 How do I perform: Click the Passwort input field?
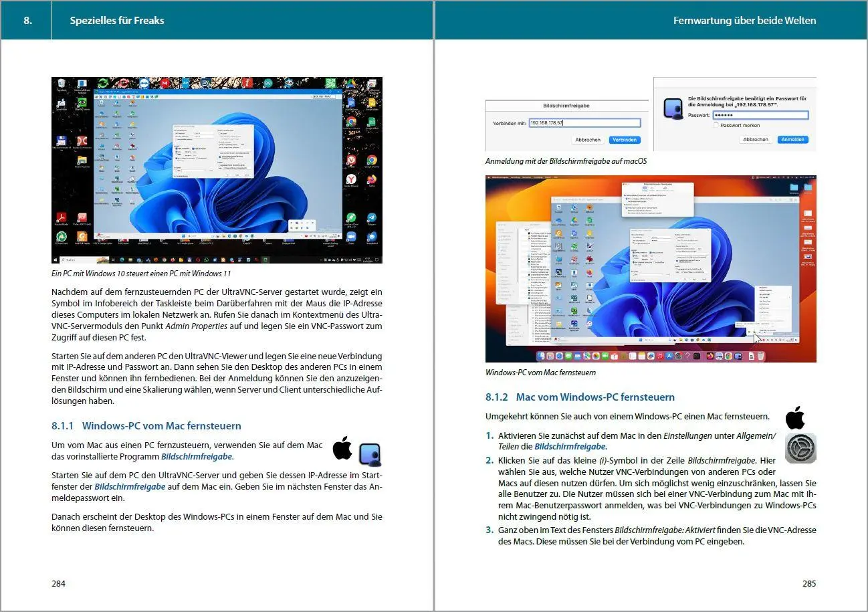pos(760,115)
